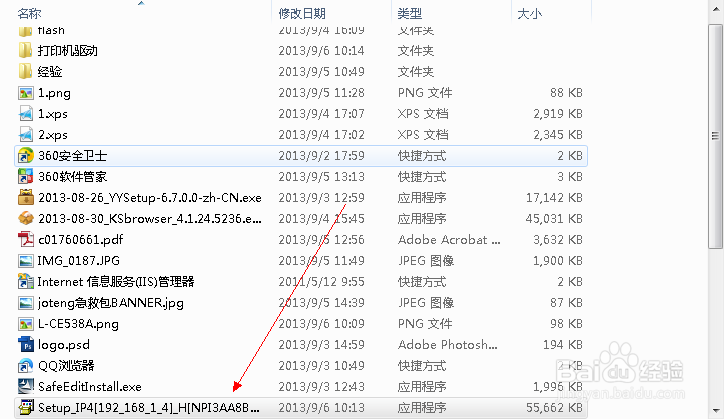Sort by 修改日期 column header
Screen dimensions: 724x419
coord(302,13)
